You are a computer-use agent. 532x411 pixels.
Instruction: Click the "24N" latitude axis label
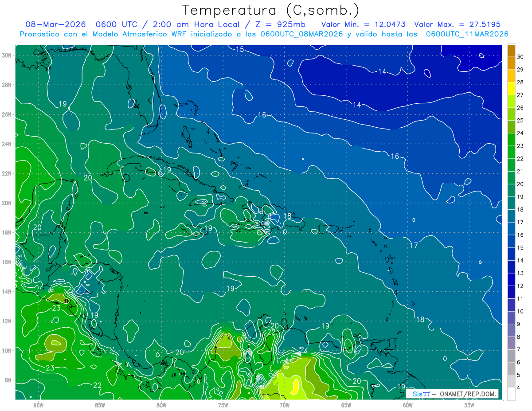tap(8, 144)
